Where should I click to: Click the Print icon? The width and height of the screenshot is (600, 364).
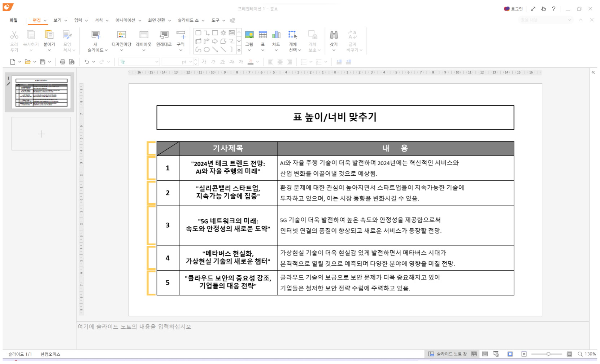point(62,62)
